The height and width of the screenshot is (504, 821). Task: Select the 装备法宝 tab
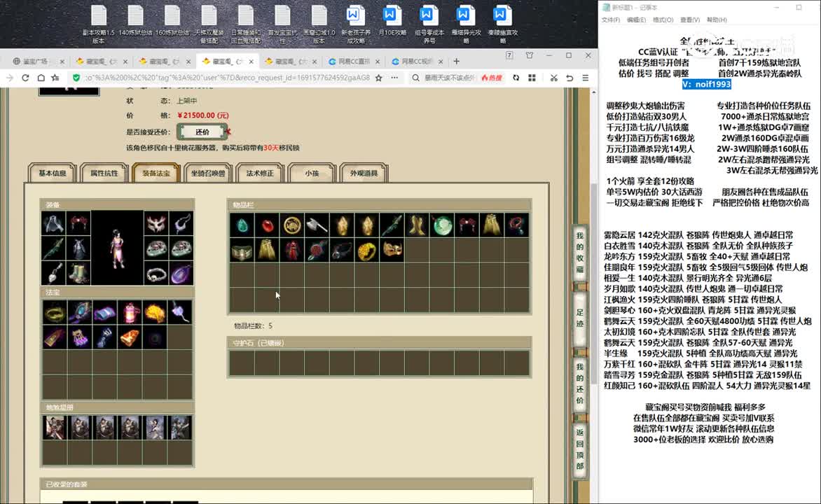point(156,173)
